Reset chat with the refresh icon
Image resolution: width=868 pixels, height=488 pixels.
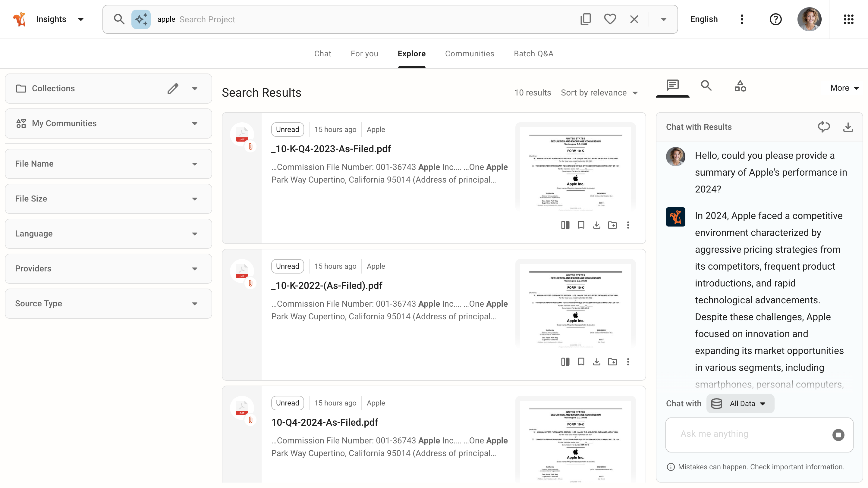tap(823, 127)
